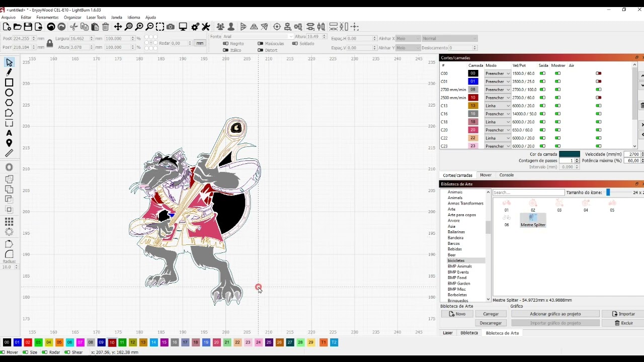
Task: Click the Excluir button
Action: click(x=623, y=323)
